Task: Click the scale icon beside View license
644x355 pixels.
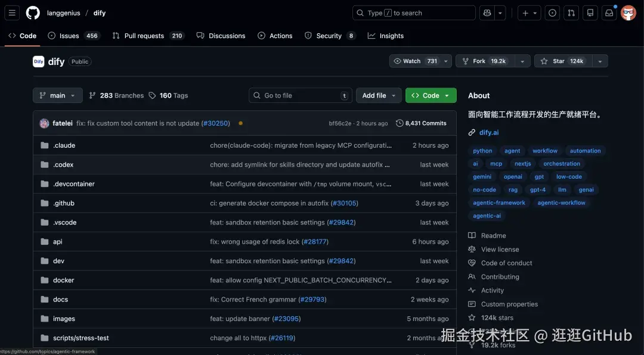Action: coord(472,249)
